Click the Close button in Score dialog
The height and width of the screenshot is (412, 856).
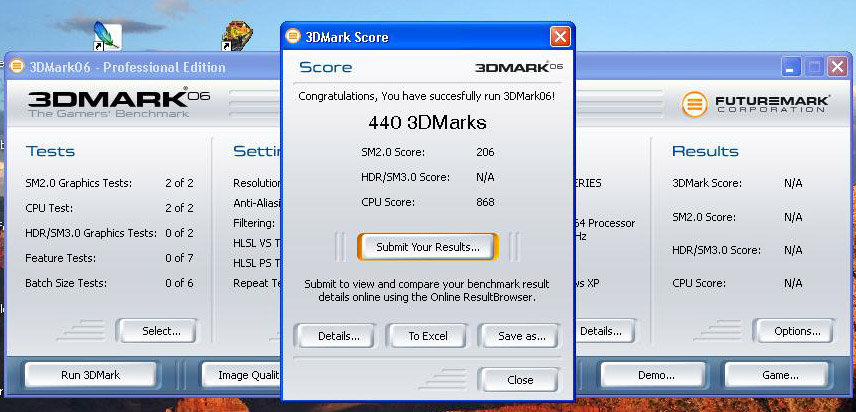(520, 380)
